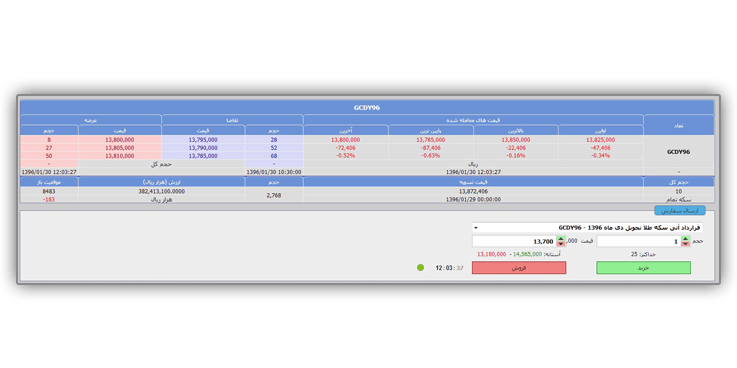Select ask price 13,810,000 row
The image size is (737, 368).
point(120,156)
